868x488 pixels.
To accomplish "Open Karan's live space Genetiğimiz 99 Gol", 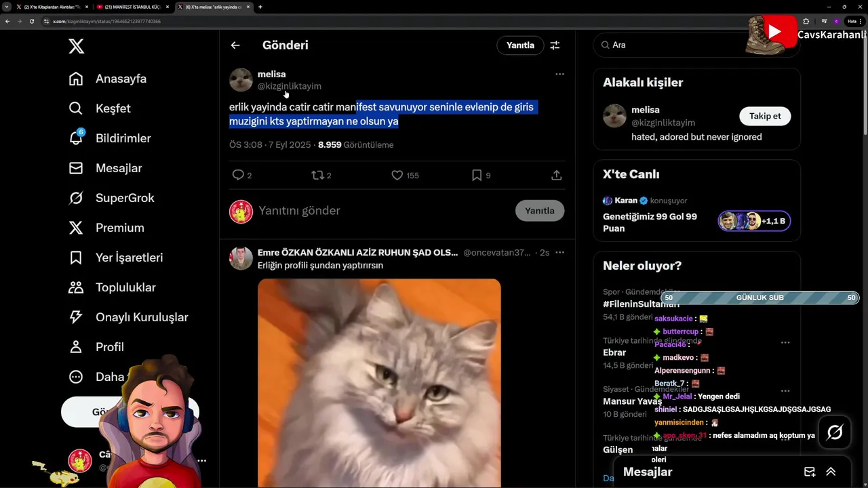I will (651, 222).
